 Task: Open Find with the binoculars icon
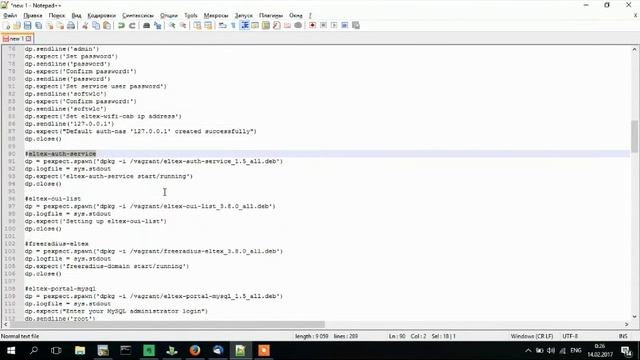[x=147, y=25]
